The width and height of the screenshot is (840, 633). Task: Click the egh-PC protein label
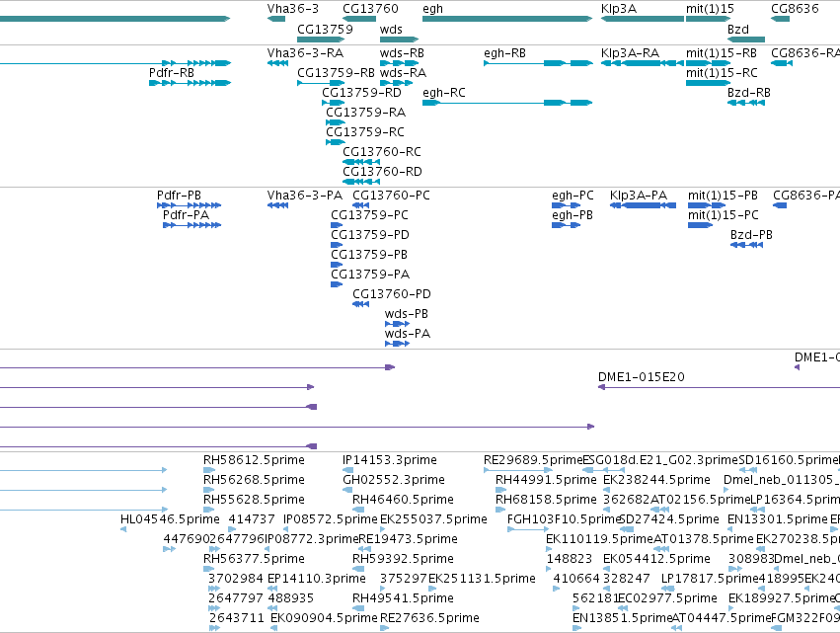(x=573, y=196)
